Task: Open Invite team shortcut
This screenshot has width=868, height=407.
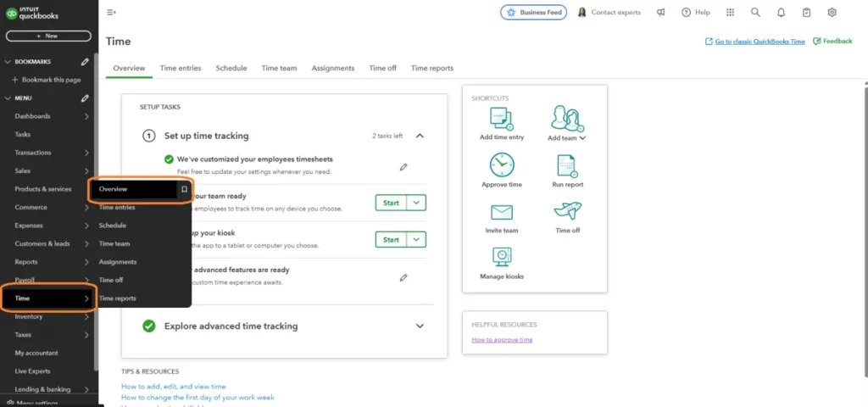Action: point(502,219)
